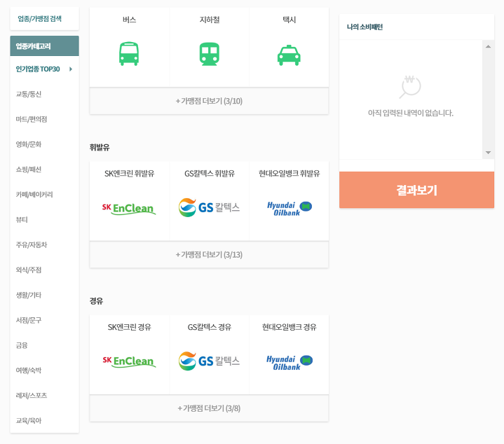This screenshot has width=504, height=444.
Task: Expand 가맹점 더보기 (3/8) for 경유
Action: pyautogui.click(x=209, y=408)
